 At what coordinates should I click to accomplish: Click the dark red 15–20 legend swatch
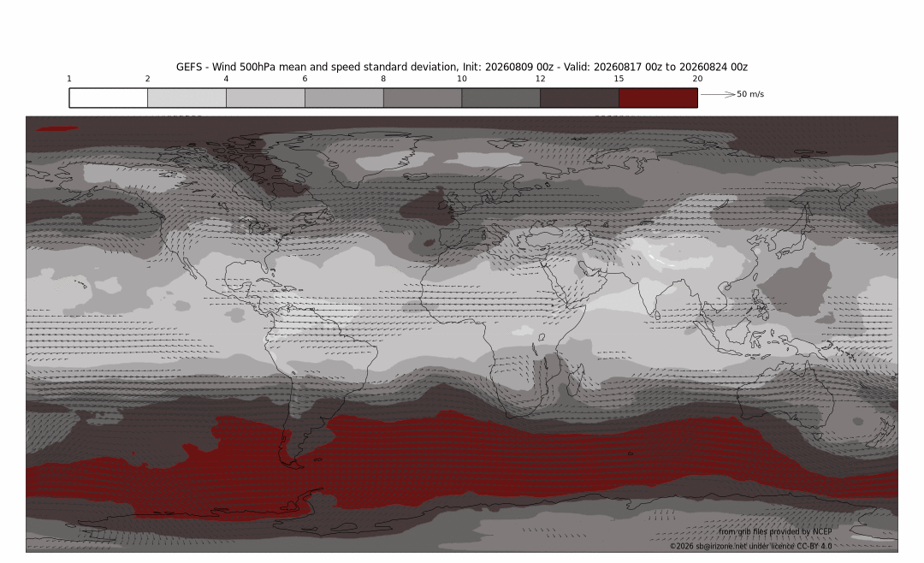click(x=658, y=98)
